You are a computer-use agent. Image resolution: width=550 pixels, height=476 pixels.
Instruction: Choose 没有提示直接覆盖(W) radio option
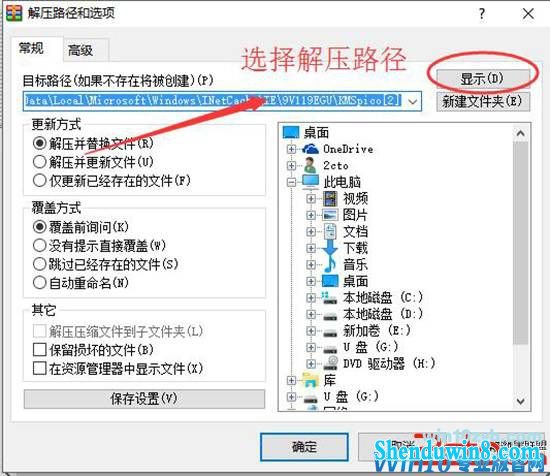pos(39,246)
